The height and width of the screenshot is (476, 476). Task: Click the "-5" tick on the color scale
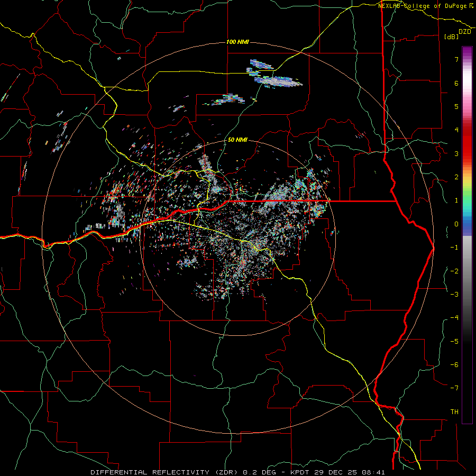tap(454, 342)
